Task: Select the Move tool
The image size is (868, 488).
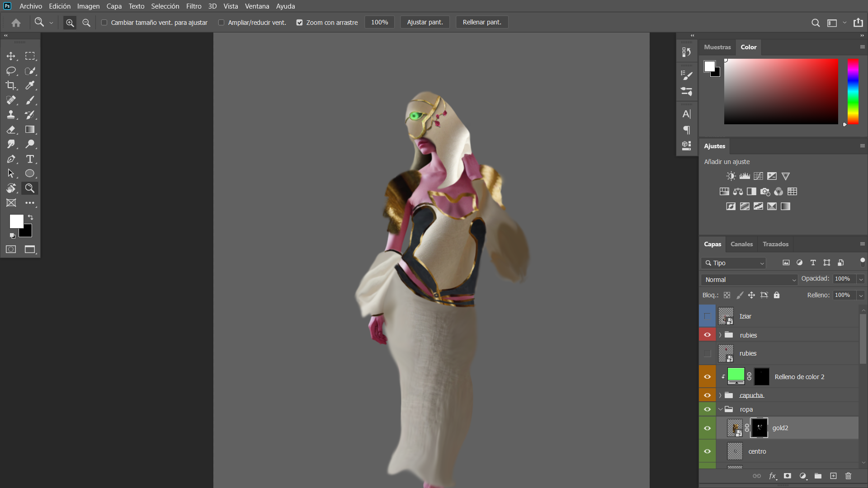Action: (11, 56)
